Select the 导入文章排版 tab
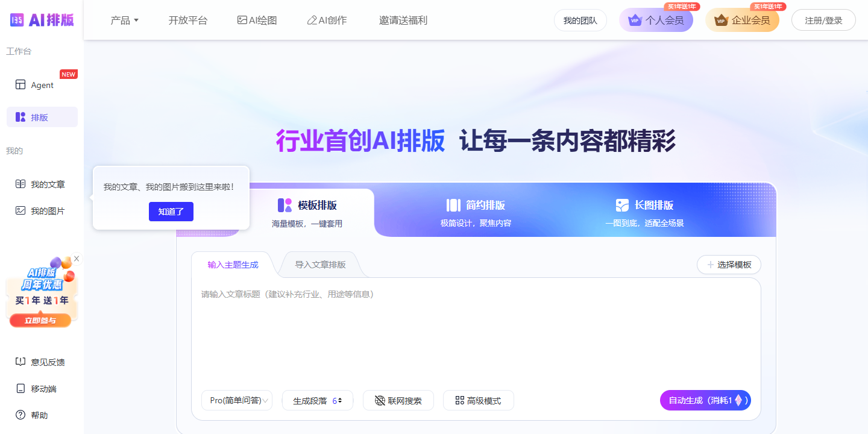868x434 pixels. coord(320,265)
